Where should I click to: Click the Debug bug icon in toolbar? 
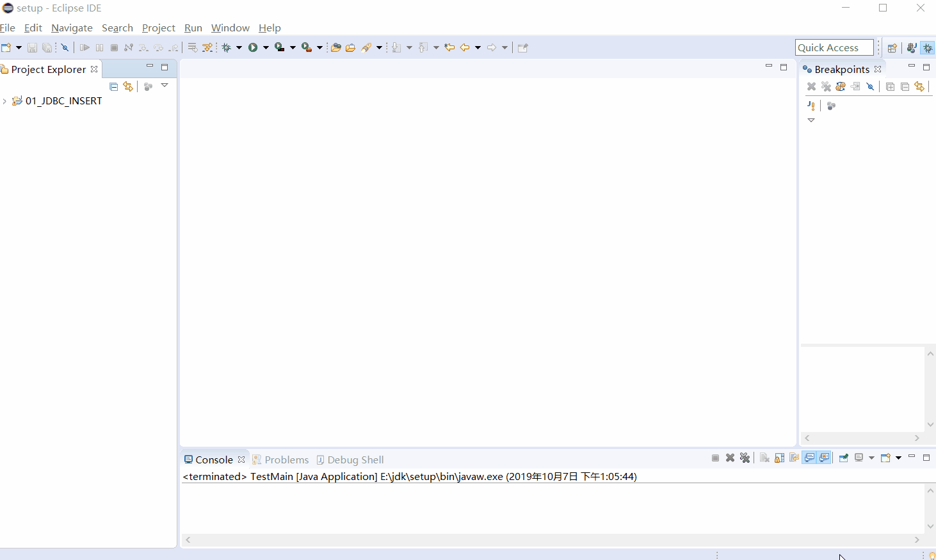pos(227,47)
